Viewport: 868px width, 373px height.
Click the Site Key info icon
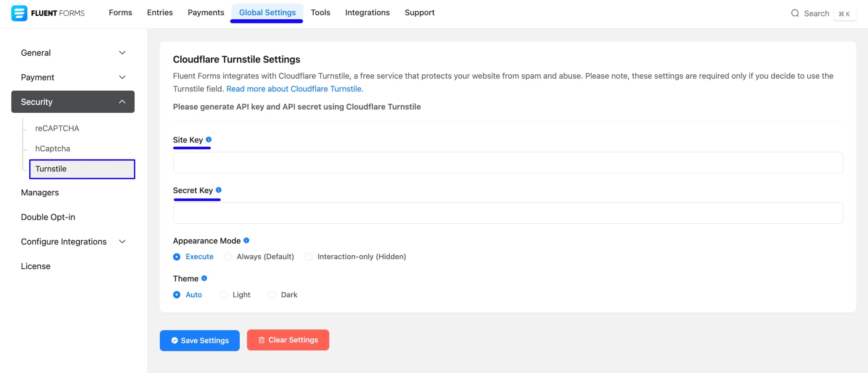pos(209,139)
